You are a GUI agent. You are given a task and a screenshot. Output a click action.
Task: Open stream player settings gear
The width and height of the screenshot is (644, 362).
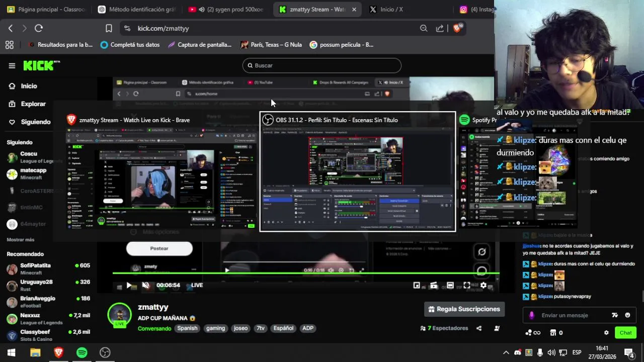tap(484, 285)
